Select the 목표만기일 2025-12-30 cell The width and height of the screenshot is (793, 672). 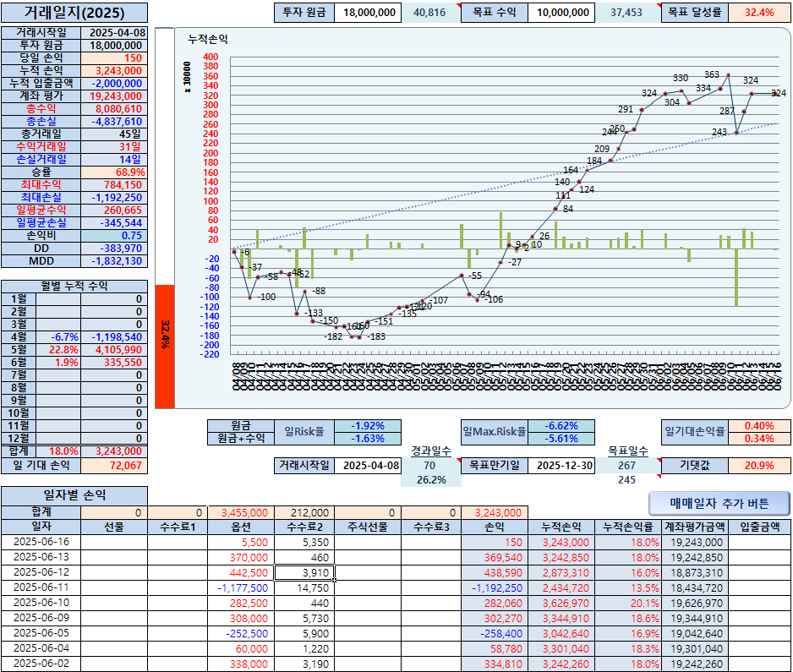(x=561, y=465)
